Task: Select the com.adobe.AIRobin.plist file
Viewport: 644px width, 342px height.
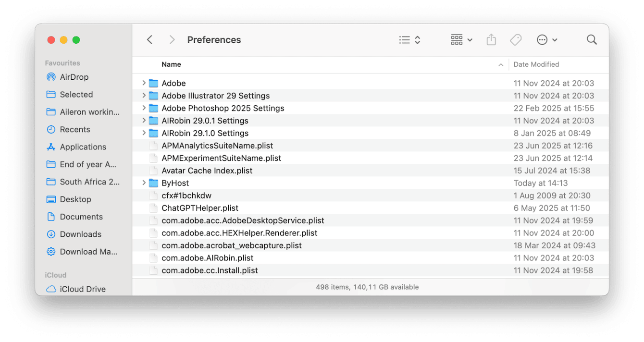Action: click(207, 258)
